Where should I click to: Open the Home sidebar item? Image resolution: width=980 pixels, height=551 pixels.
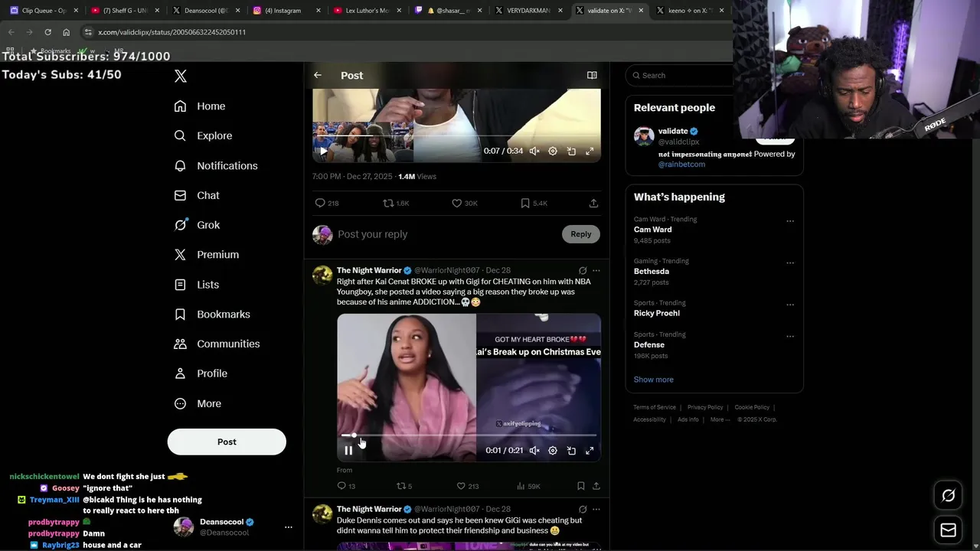200,106
